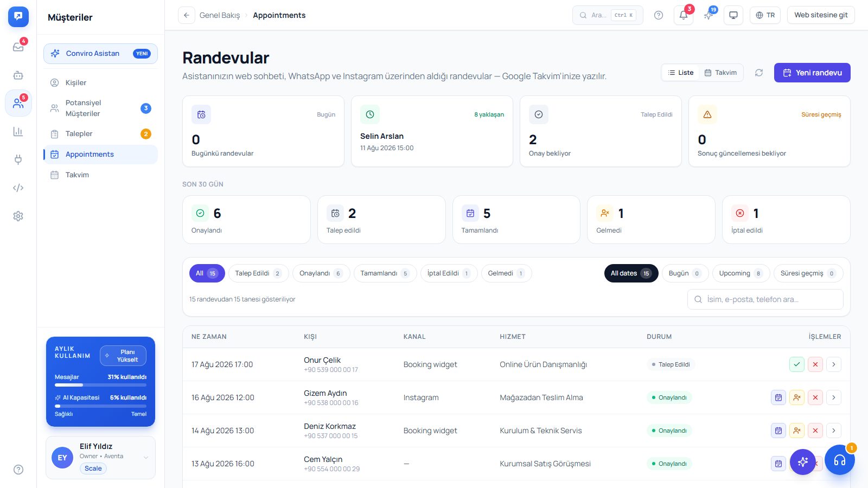Select the İptal Edildi status tab
The width and height of the screenshot is (868, 488).
pyautogui.click(x=449, y=273)
